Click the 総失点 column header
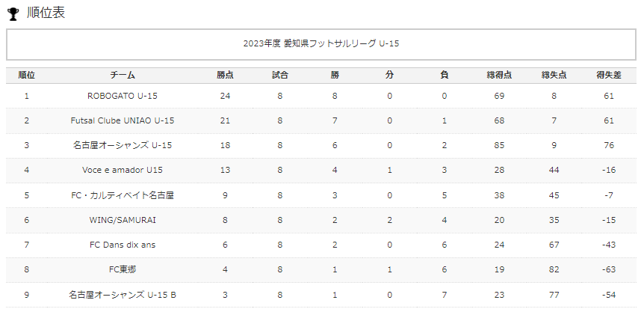Viewport: 644px width, 312px height. [554, 76]
